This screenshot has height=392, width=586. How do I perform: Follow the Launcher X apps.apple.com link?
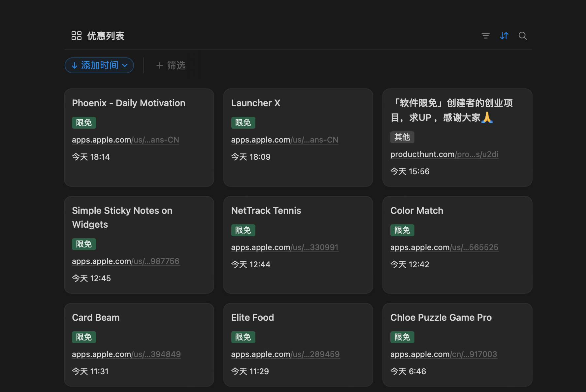point(284,140)
